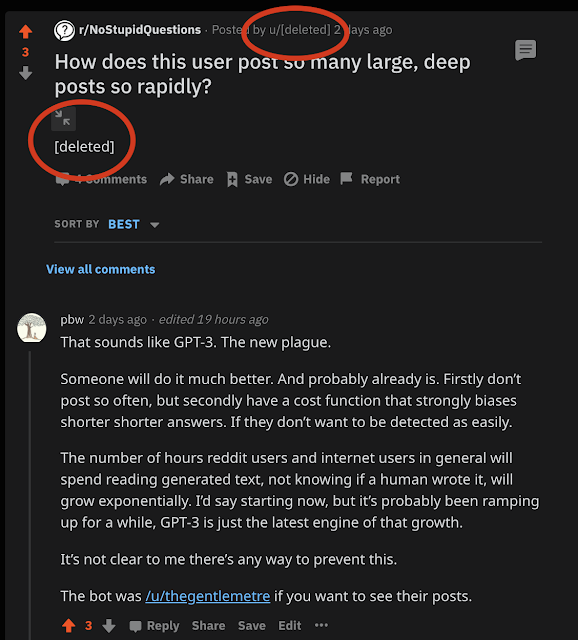Save the post with bookmark icon
This screenshot has width=578, height=640.
[249, 179]
